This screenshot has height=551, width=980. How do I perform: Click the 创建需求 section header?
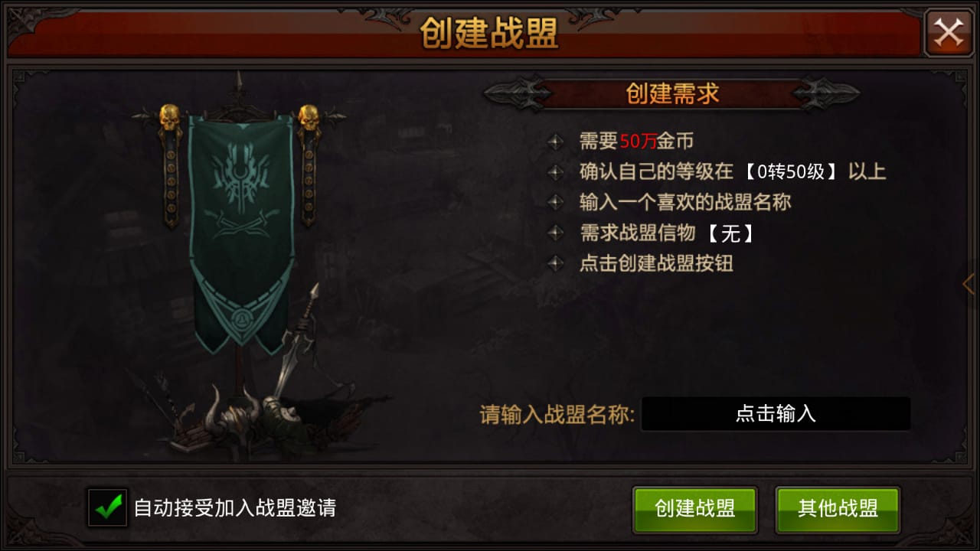click(672, 93)
